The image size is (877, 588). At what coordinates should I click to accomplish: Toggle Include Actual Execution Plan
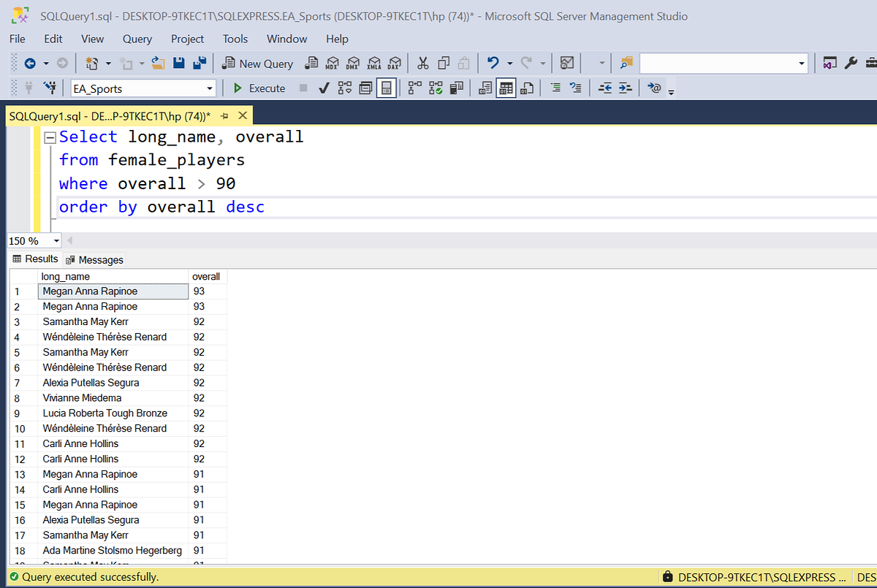pyautogui.click(x=414, y=88)
